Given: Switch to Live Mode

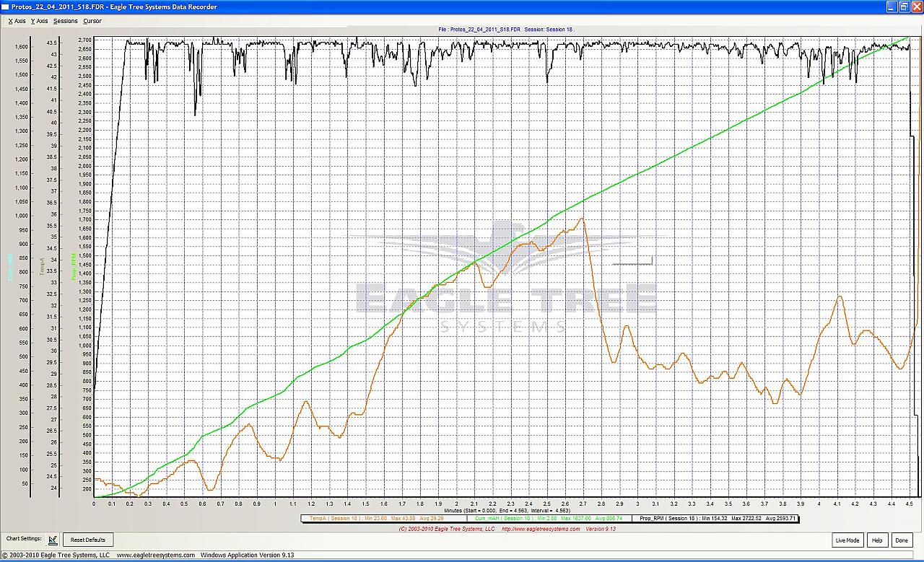Looking at the screenshot, I should [x=847, y=540].
